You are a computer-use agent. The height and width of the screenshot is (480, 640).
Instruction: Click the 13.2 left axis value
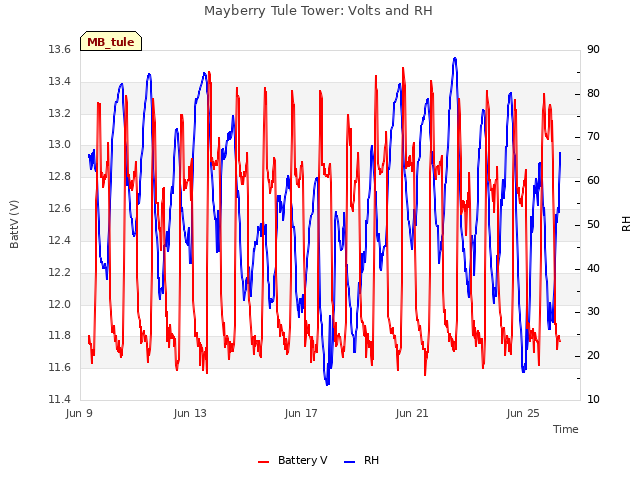[x=60, y=113]
